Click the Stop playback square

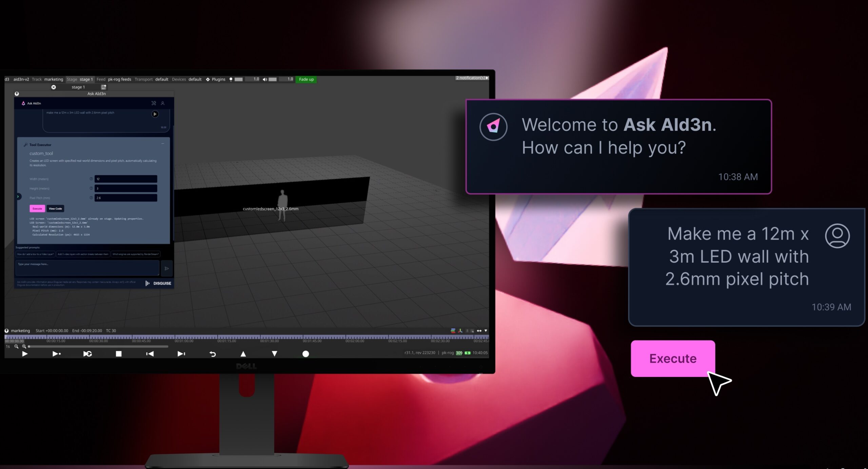pyautogui.click(x=118, y=354)
